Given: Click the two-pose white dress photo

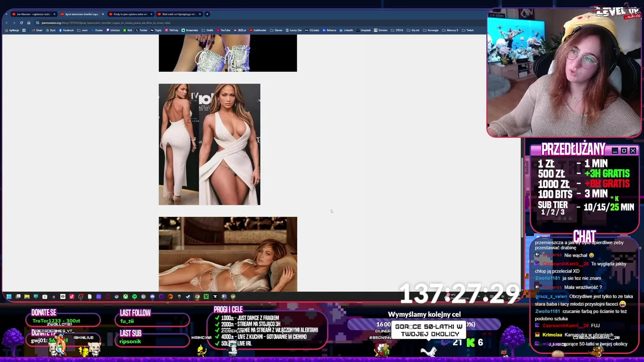Looking at the screenshot, I should tap(209, 144).
